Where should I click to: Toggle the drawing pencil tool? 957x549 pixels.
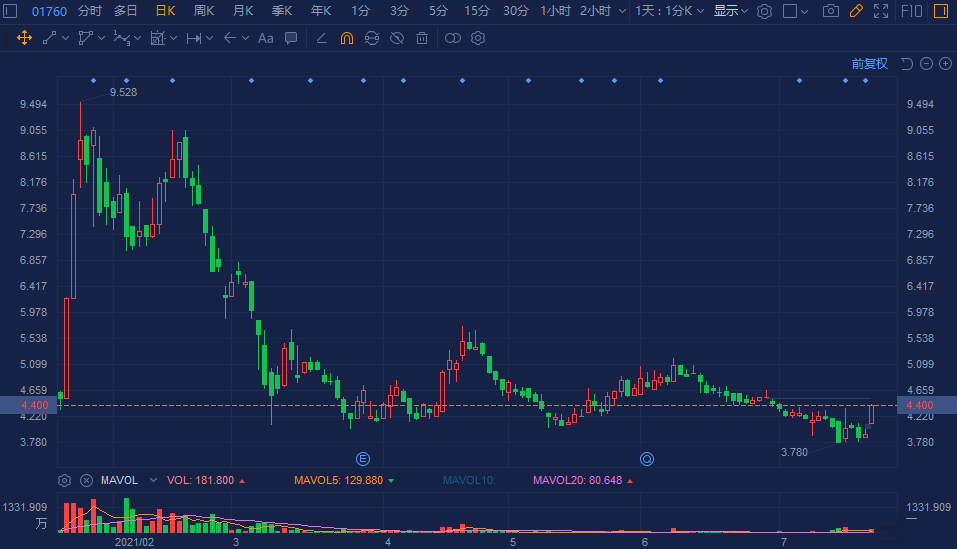[x=856, y=11]
